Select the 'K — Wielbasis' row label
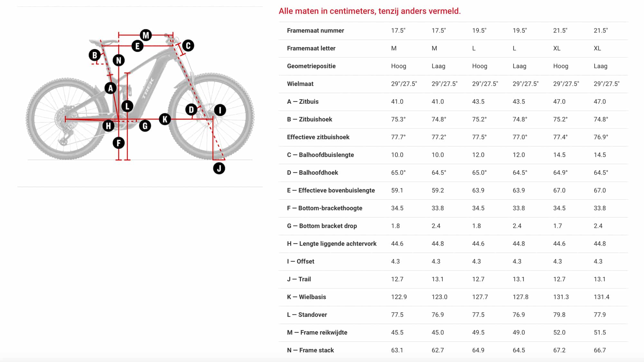 (306, 297)
